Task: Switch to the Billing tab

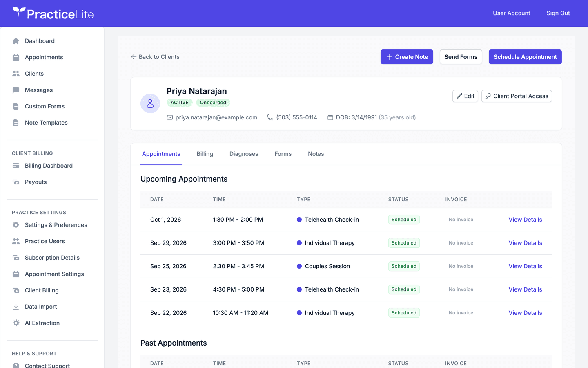Action: (x=205, y=154)
